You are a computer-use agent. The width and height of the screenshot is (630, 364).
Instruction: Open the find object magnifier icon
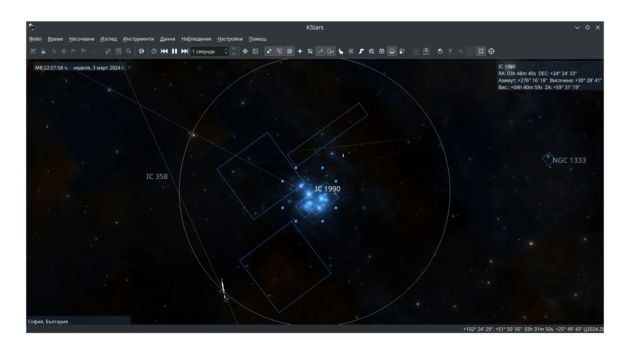pyautogui.click(x=129, y=51)
